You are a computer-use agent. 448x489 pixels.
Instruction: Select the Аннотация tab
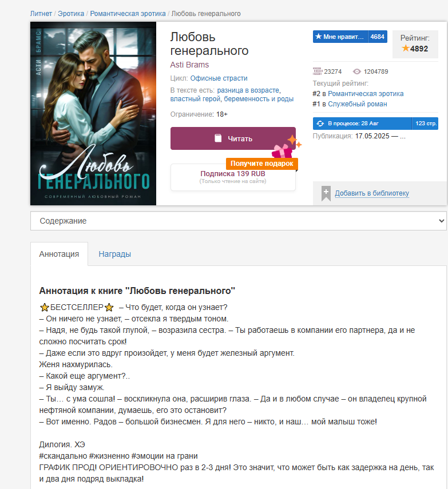click(x=59, y=254)
